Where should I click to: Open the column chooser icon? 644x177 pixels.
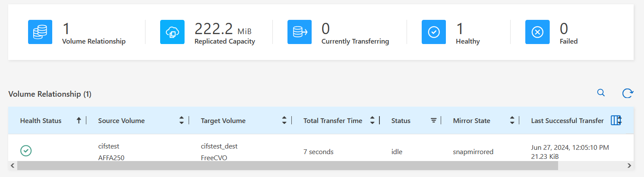[616, 120]
